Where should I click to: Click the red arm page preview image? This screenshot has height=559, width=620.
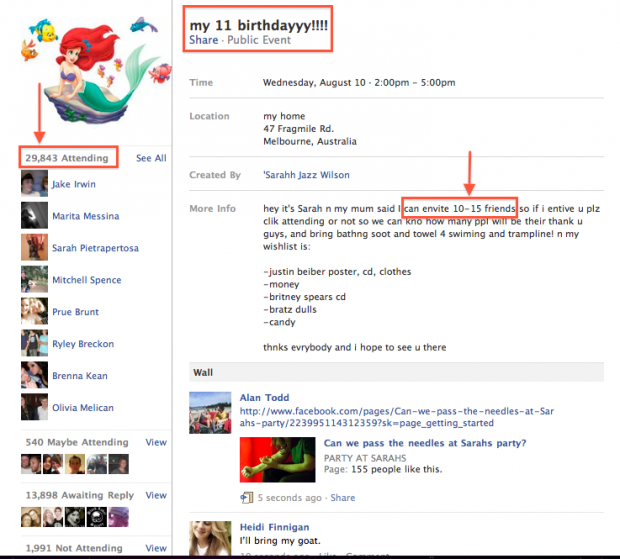coord(278,460)
